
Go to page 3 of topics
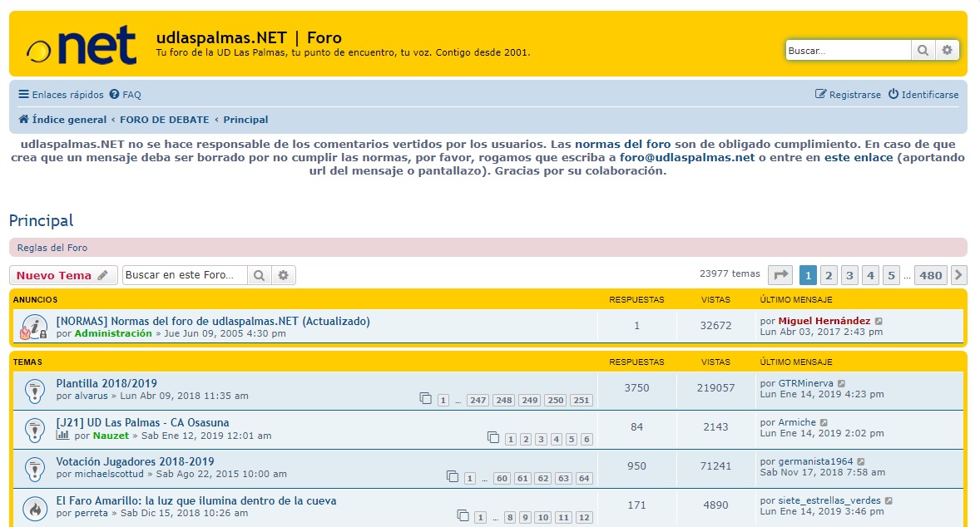click(x=849, y=275)
